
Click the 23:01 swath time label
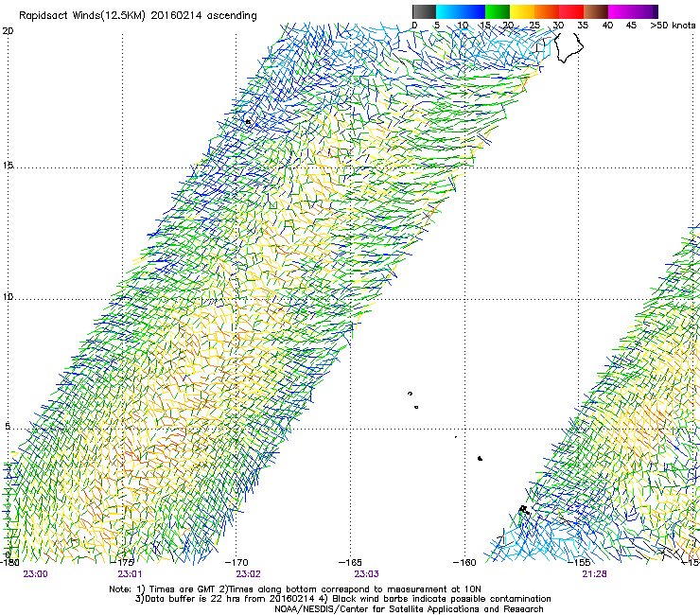click(130, 574)
